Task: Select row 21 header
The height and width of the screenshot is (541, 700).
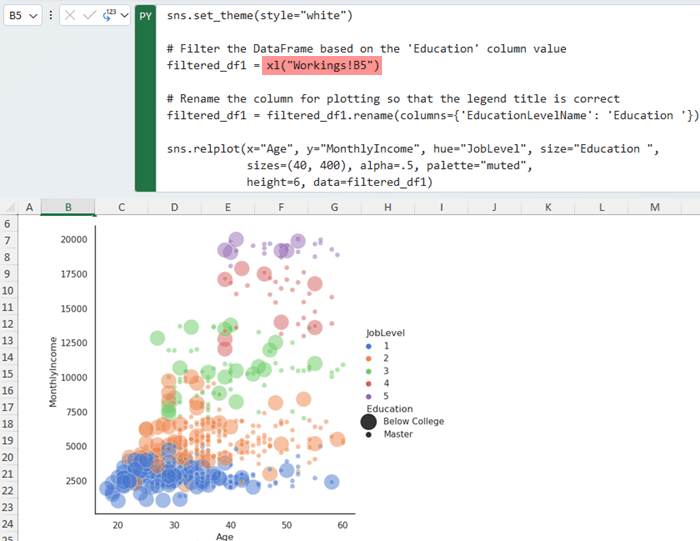Action: (x=8, y=474)
